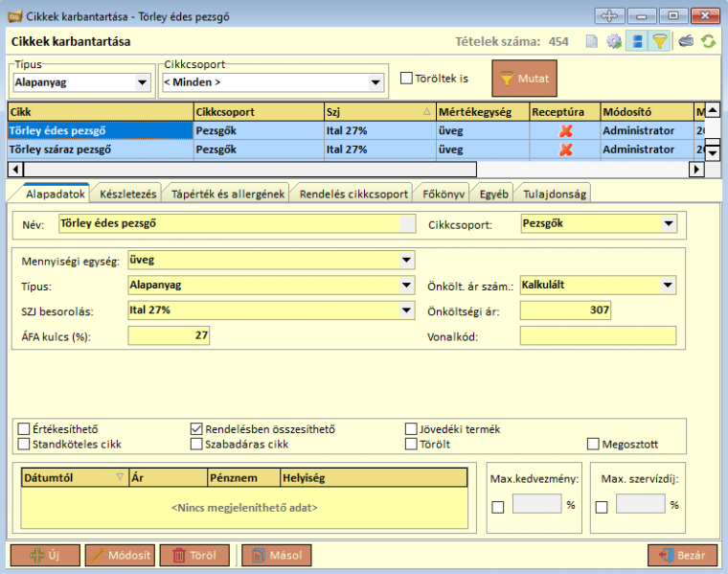Open the Rendelés cikkcsoport tab
This screenshot has height=574, width=728.
(353, 195)
